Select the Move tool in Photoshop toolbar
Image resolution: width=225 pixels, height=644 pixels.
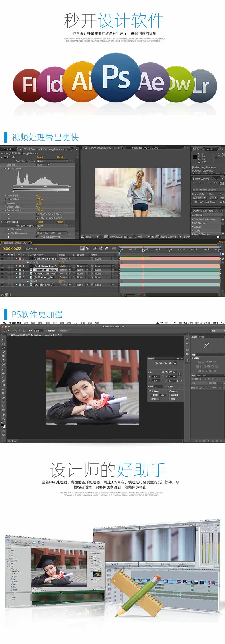[3, 340]
